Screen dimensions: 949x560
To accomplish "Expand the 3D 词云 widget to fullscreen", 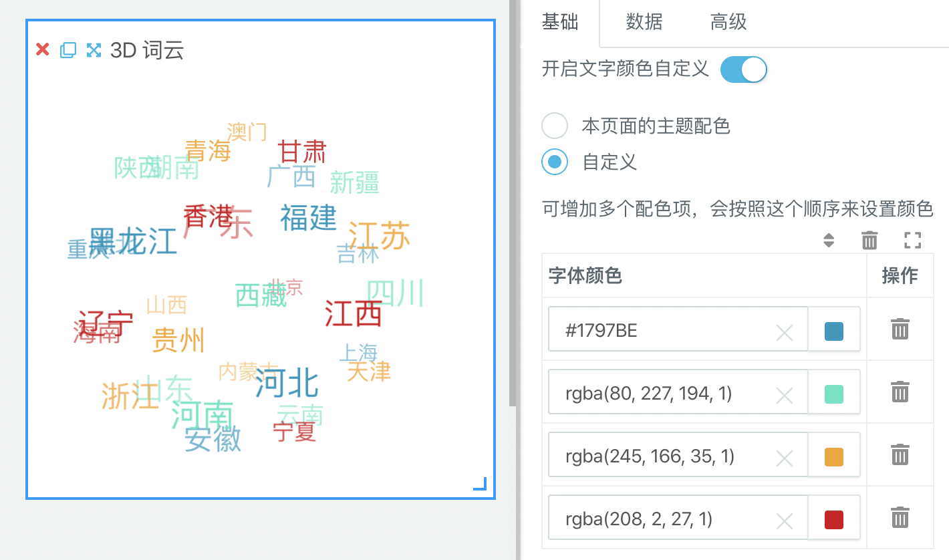I will pos(94,49).
